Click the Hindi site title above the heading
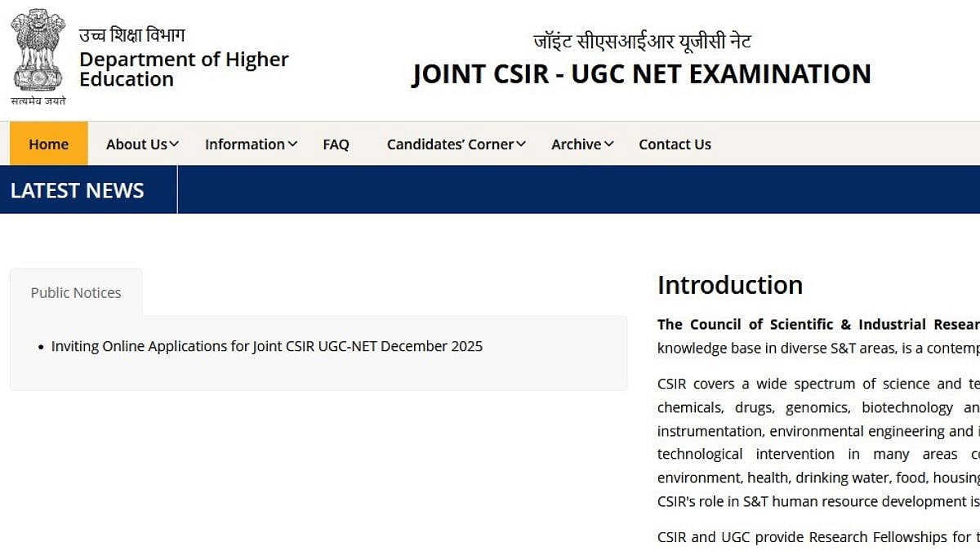The width and height of the screenshot is (980, 551). pyautogui.click(x=642, y=41)
